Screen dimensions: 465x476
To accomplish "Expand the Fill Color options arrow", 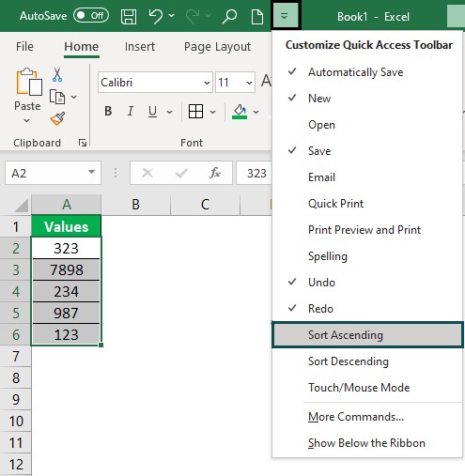I will pyautogui.click(x=256, y=112).
